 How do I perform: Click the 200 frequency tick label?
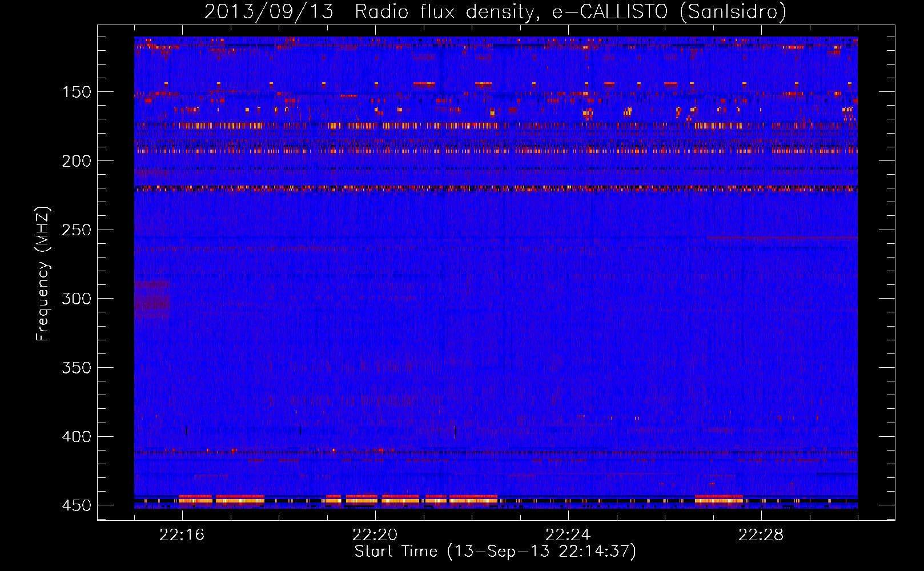(77, 161)
